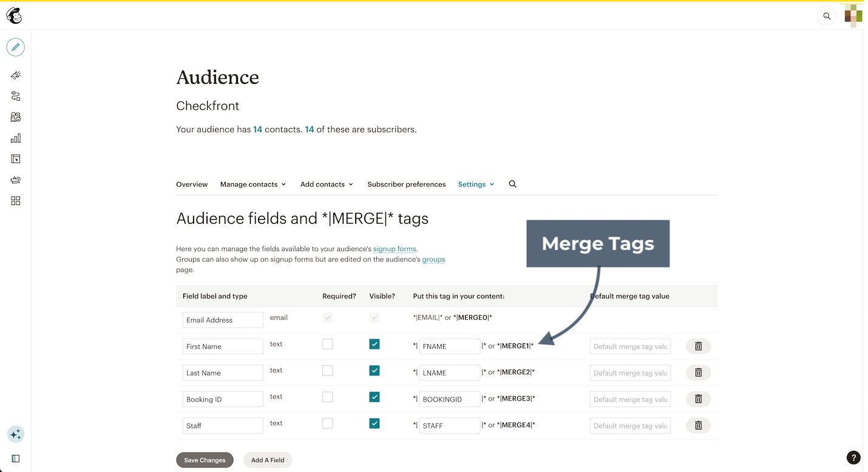Delete the Staff field trash icon
868x472 pixels.
[698, 425]
